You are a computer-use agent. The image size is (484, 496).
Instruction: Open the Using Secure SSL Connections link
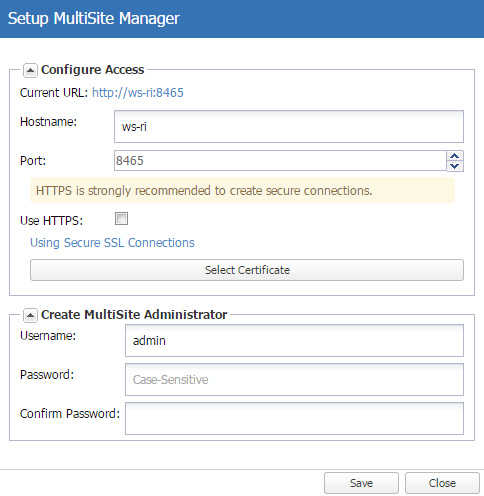112,243
